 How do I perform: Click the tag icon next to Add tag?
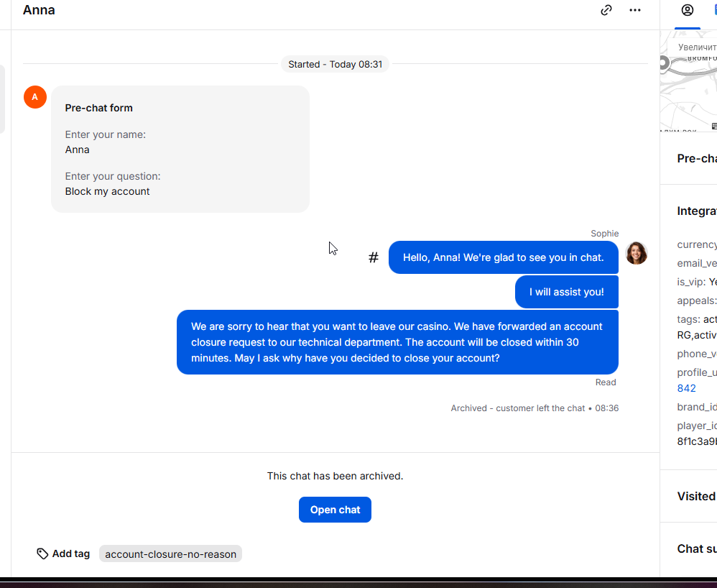pos(42,553)
